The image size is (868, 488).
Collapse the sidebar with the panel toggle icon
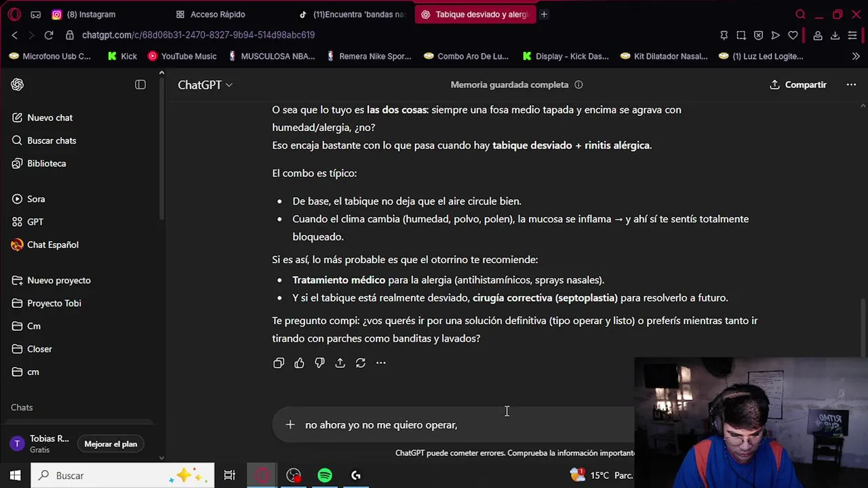140,85
